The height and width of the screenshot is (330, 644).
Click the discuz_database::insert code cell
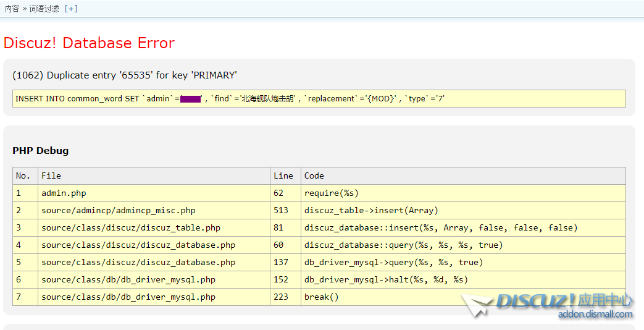[x=463, y=227]
